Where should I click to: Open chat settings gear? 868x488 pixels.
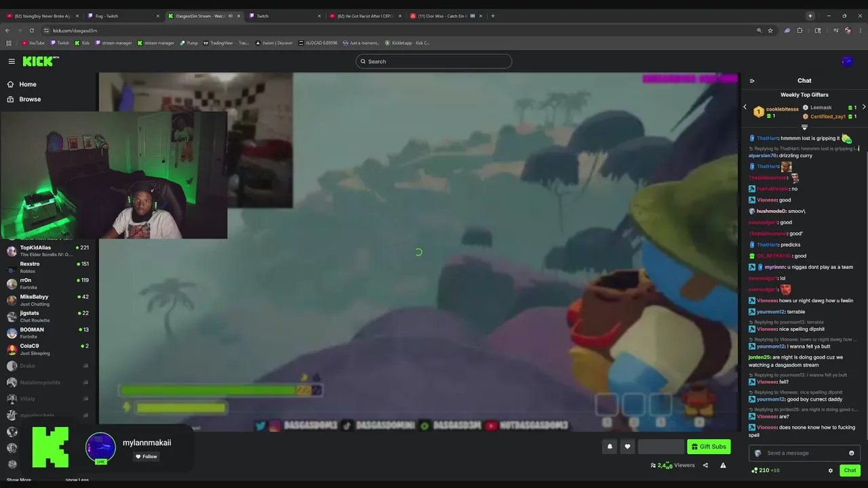[830, 470]
